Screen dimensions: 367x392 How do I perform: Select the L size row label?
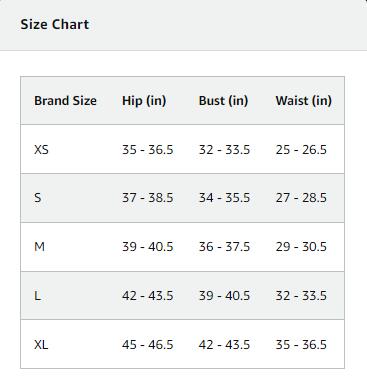[37, 296]
